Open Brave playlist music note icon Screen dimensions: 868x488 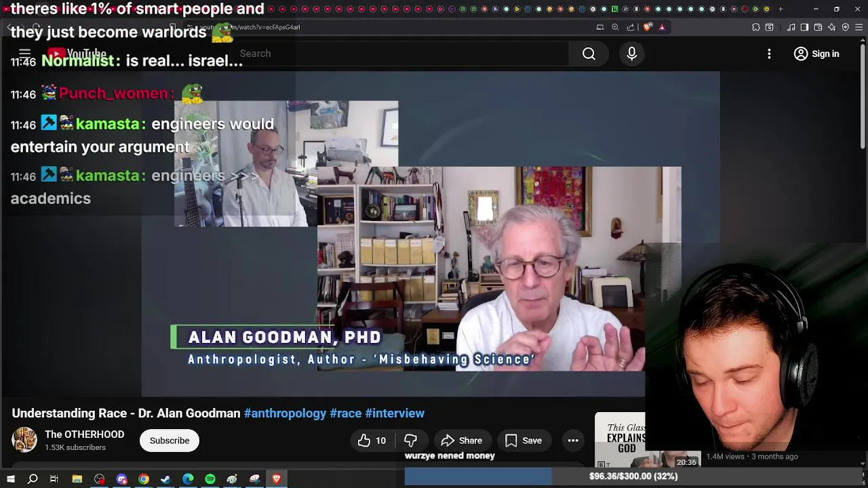coord(791,27)
